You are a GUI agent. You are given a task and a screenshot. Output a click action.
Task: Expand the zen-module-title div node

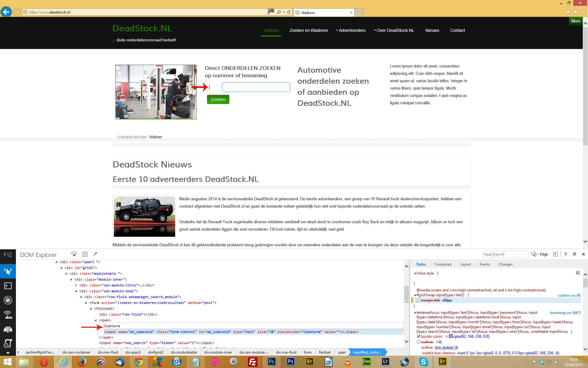pos(76,286)
